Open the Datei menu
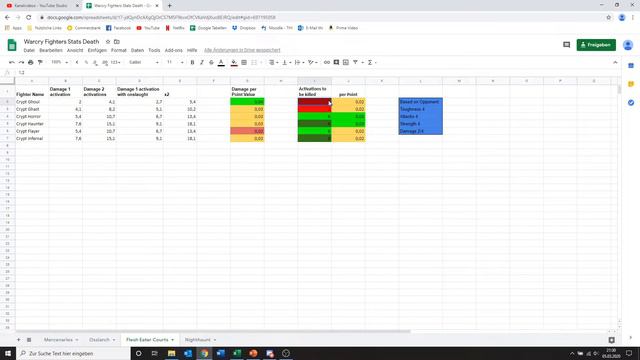The width and height of the screenshot is (640, 360). pos(29,50)
